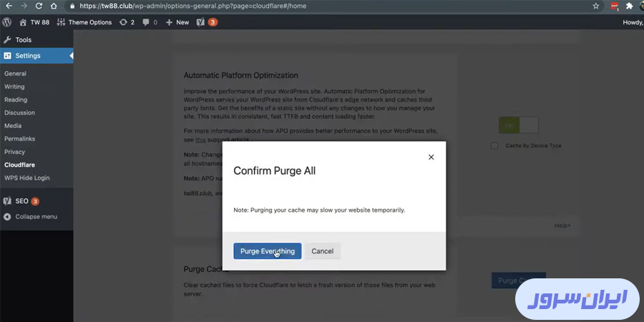
Task: Click the Howdy user account menu
Action: (633, 22)
